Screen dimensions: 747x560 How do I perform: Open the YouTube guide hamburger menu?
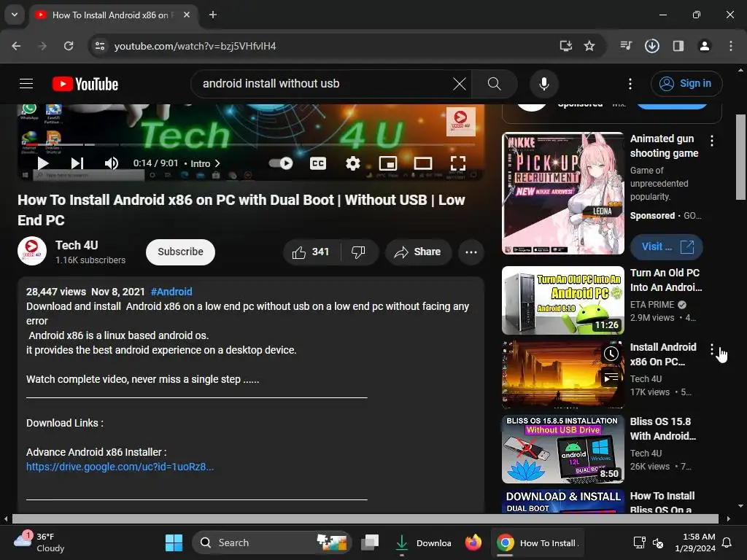click(x=26, y=84)
